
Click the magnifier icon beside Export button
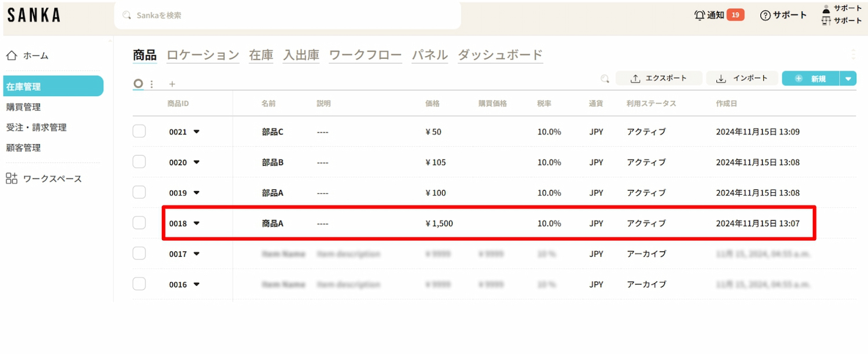click(x=605, y=79)
